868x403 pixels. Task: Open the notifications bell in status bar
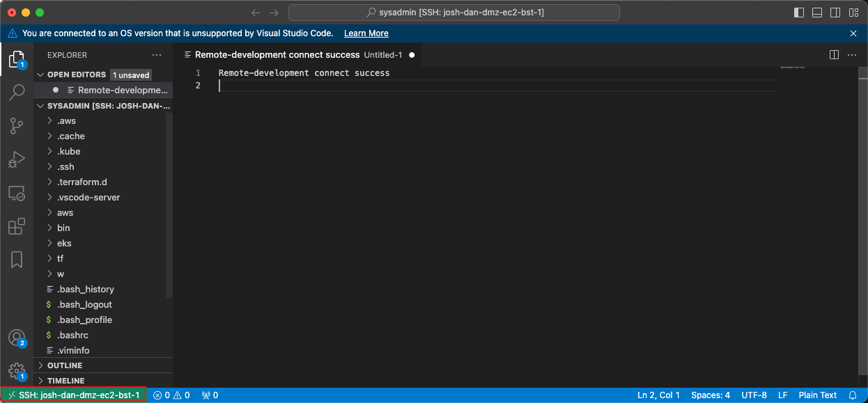click(852, 395)
